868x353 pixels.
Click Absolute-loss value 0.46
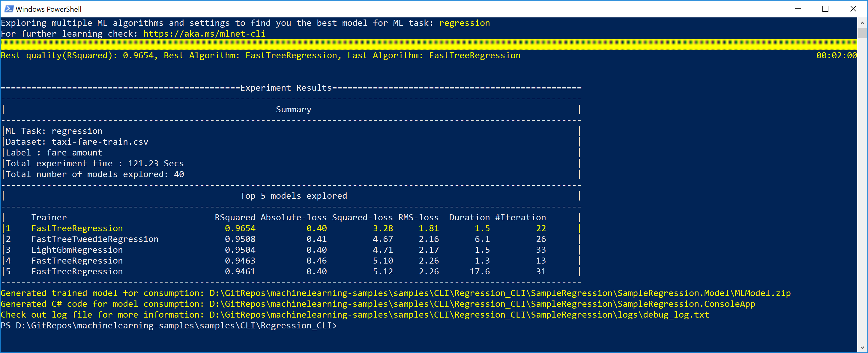point(316,261)
